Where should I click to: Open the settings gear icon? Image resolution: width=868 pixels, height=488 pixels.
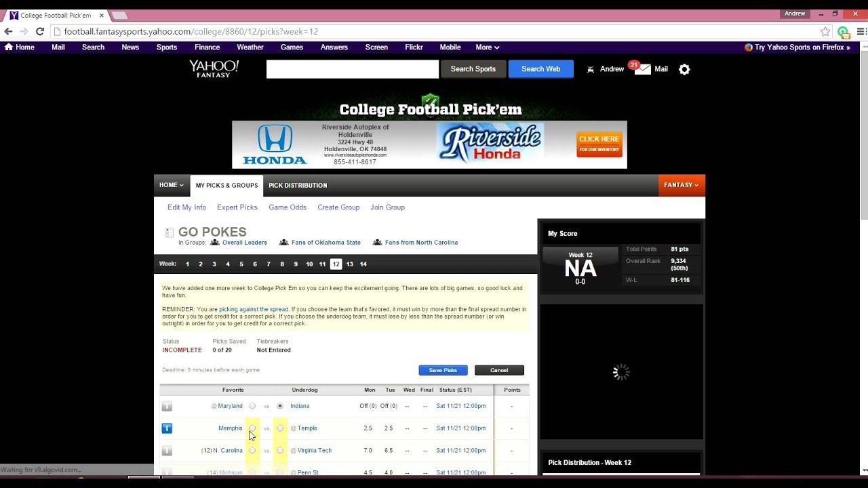[x=684, y=69]
